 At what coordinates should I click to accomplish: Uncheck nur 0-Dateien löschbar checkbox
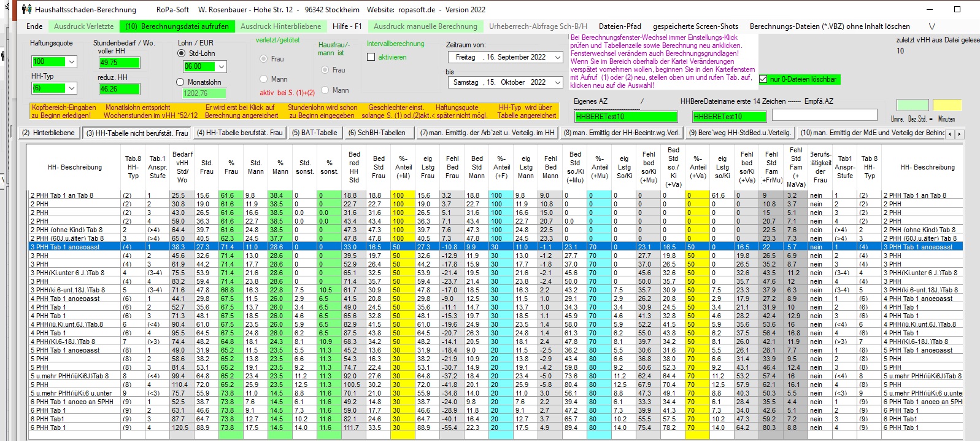click(x=763, y=79)
